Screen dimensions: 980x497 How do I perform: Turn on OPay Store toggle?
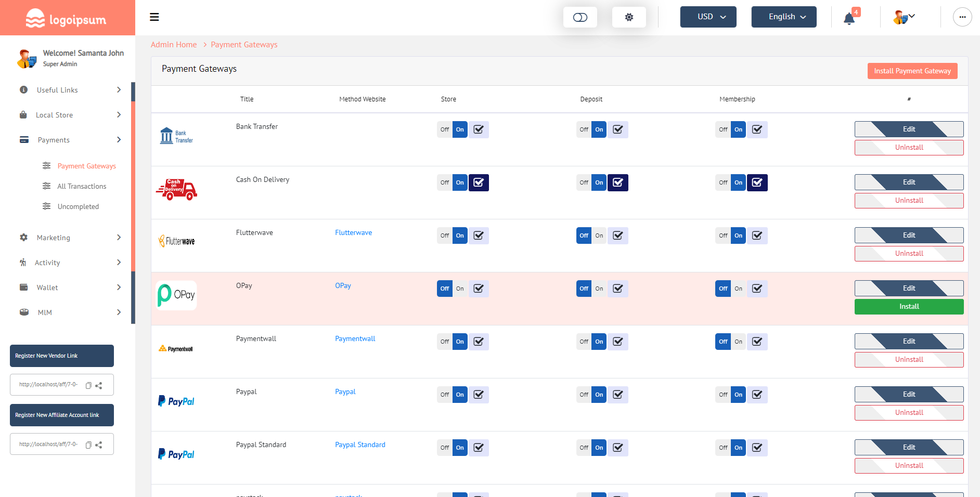tap(460, 289)
